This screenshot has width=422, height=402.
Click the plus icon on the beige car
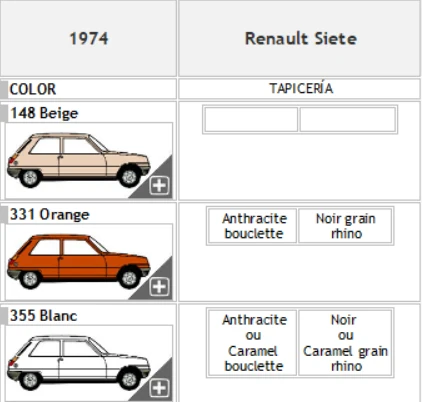[x=159, y=186]
